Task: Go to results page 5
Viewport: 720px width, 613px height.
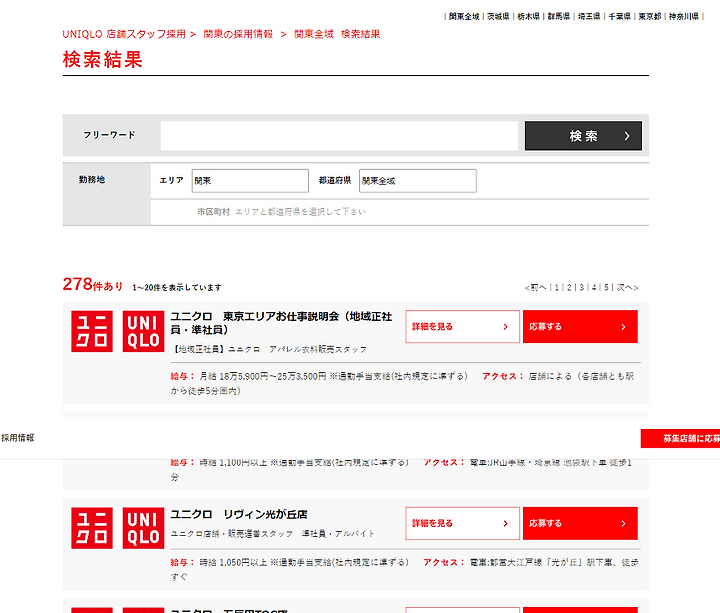Action: (x=606, y=287)
